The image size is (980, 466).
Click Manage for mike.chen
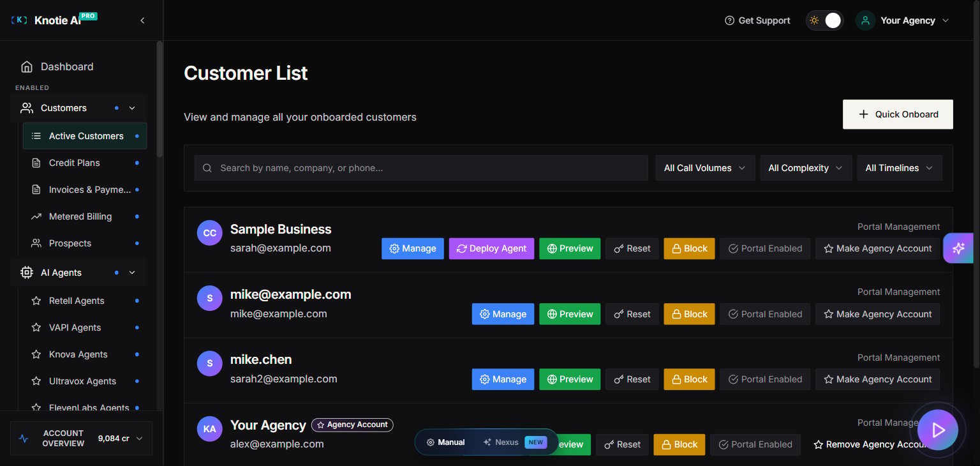click(x=503, y=379)
